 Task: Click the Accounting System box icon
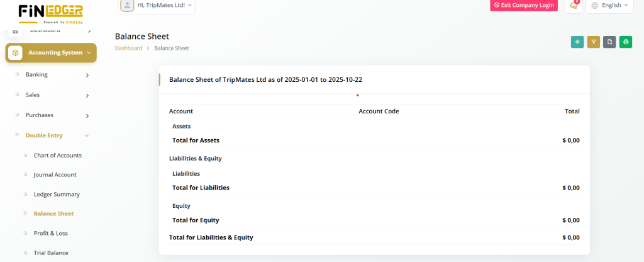click(16, 53)
